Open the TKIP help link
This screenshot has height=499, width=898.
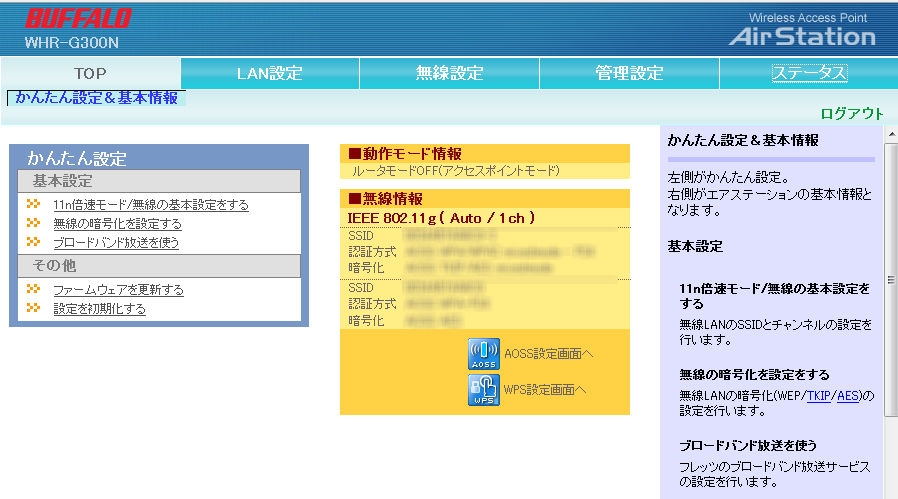(818, 395)
